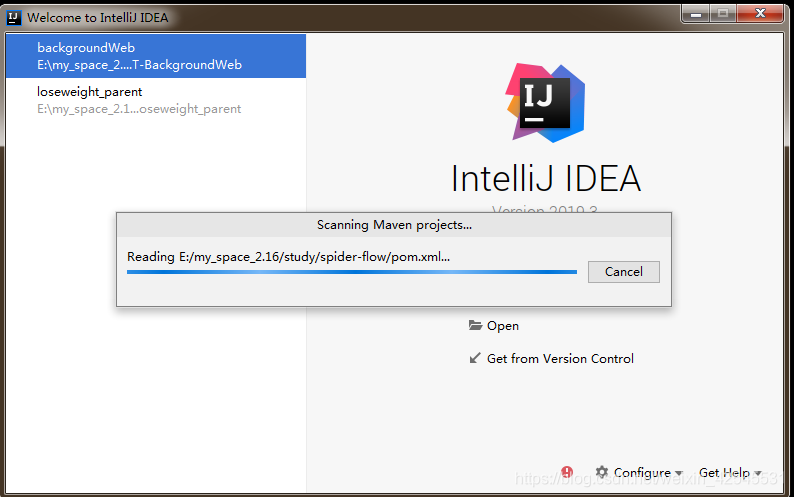Close the Welcome to IntelliJ IDEA window
This screenshot has height=497, width=794.
click(760, 14)
